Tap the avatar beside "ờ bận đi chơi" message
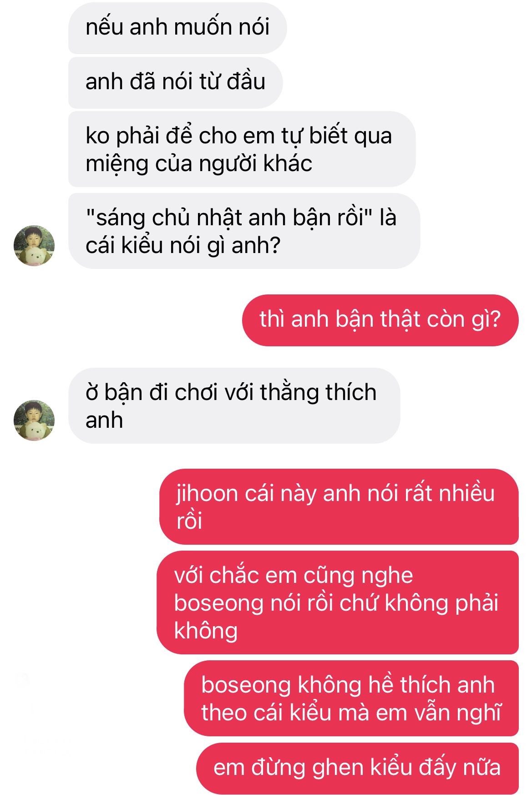This screenshot has height=795, width=532. pos(34,420)
